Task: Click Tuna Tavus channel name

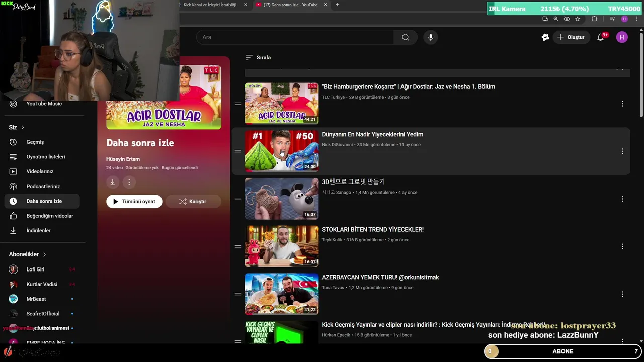Action: pos(333,288)
